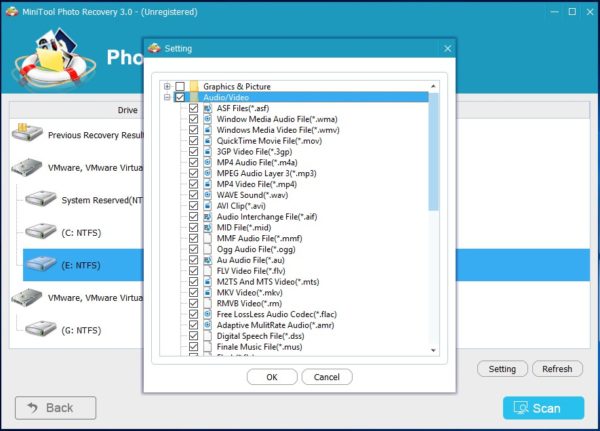Go Back to the previous screen
This screenshot has height=431, width=600.
pyautogui.click(x=55, y=408)
